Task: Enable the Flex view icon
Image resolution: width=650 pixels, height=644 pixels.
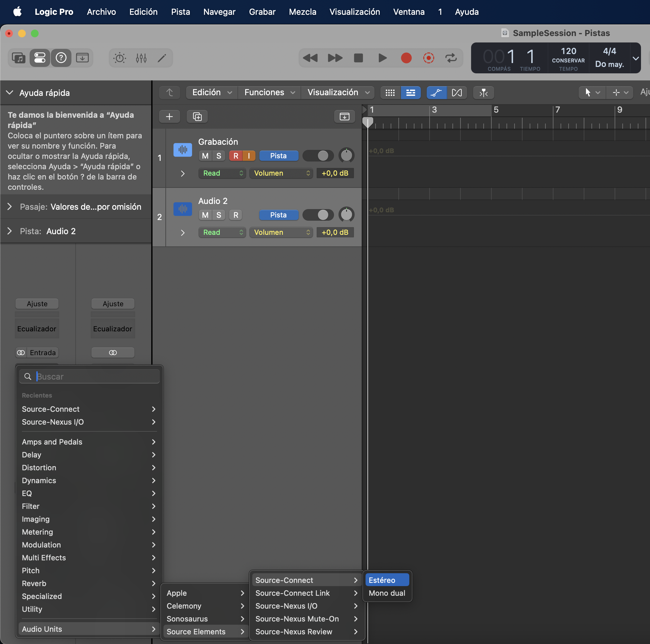Action: [457, 92]
